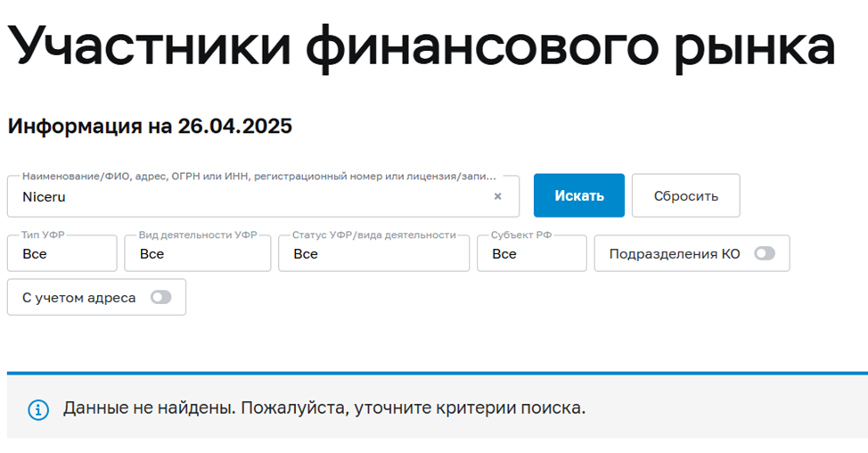Viewport: 868px width, 453px height.
Task: Clear the search field with the X icon
Action: pyautogui.click(x=497, y=196)
